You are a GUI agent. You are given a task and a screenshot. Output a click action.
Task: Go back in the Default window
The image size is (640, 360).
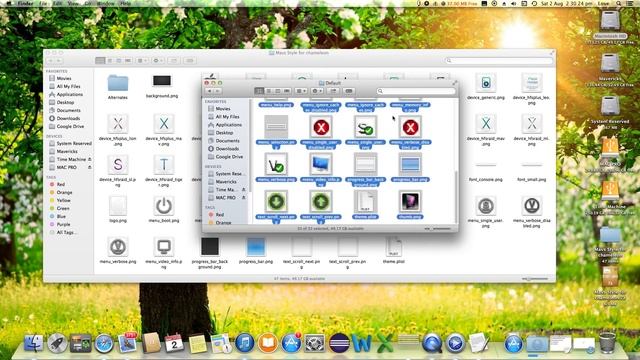[209, 91]
